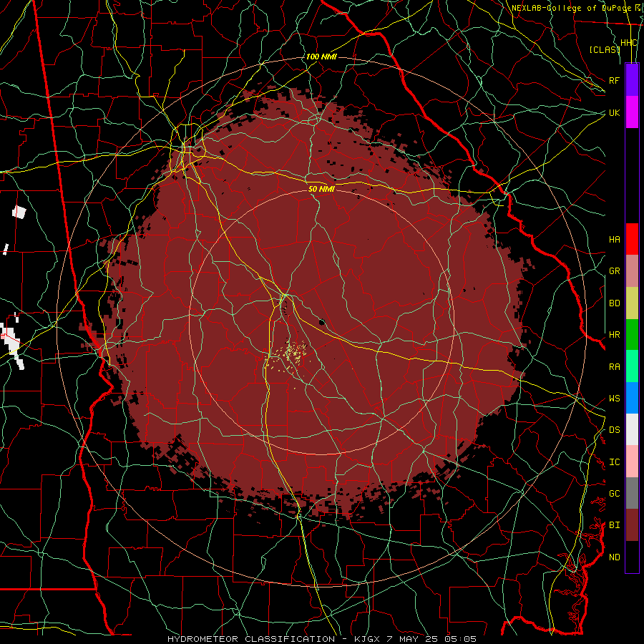
Task: Click the HA red legend swatch
Action: click(632, 239)
